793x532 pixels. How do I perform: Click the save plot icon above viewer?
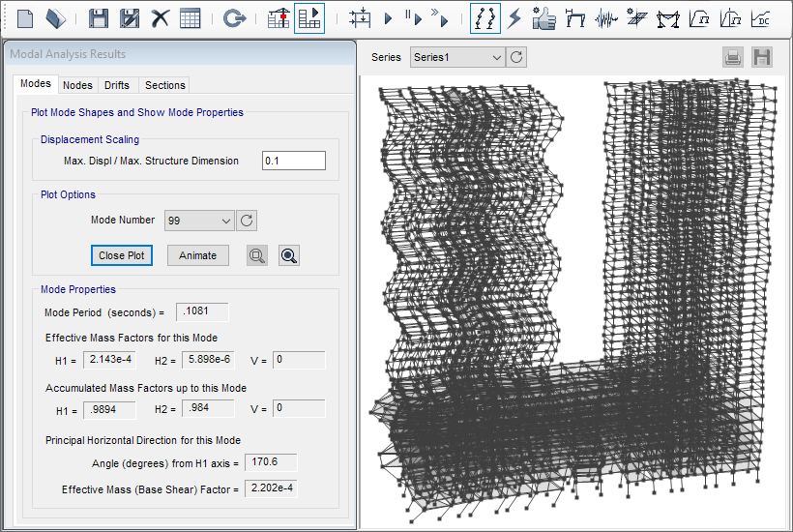click(x=762, y=57)
